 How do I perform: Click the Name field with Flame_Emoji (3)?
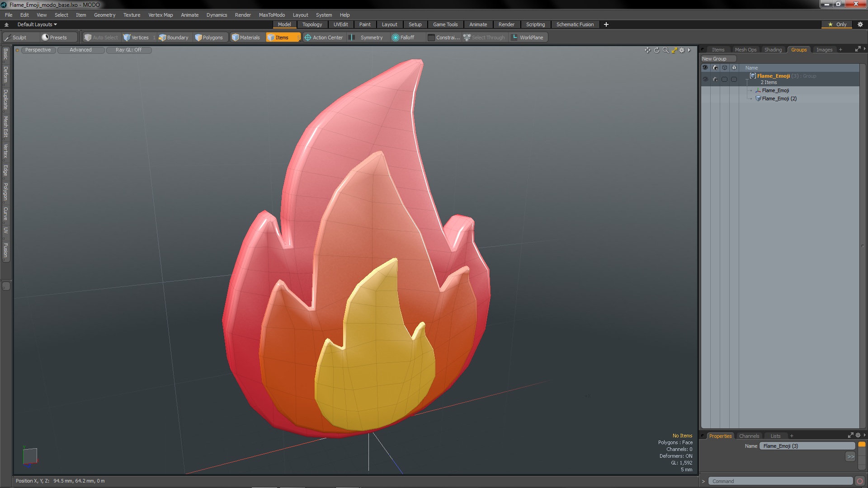tap(807, 446)
